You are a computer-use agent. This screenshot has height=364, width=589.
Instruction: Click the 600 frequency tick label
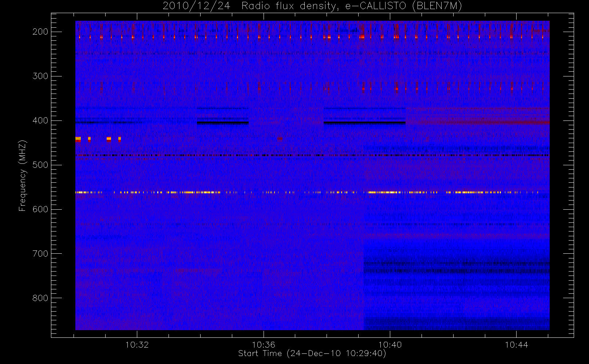pyautogui.click(x=40, y=209)
